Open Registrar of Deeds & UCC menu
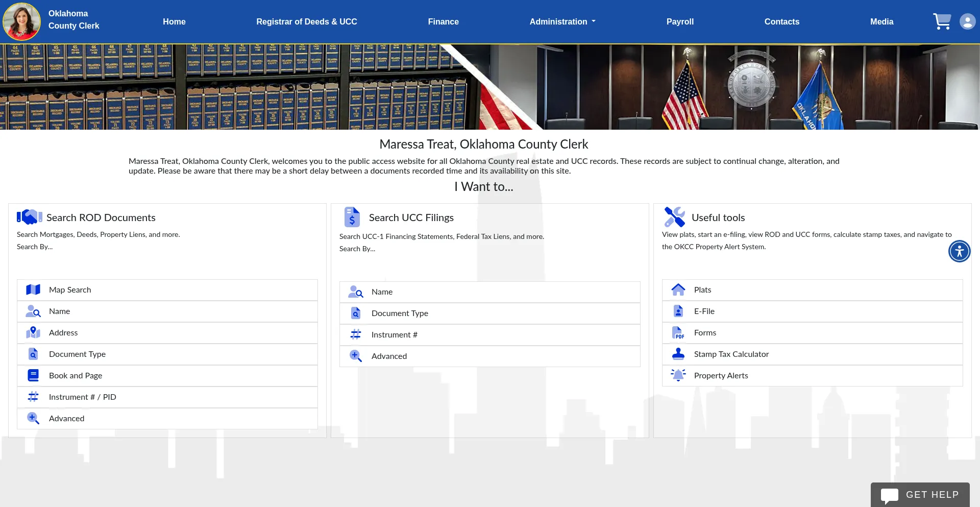980x507 pixels. tap(306, 21)
